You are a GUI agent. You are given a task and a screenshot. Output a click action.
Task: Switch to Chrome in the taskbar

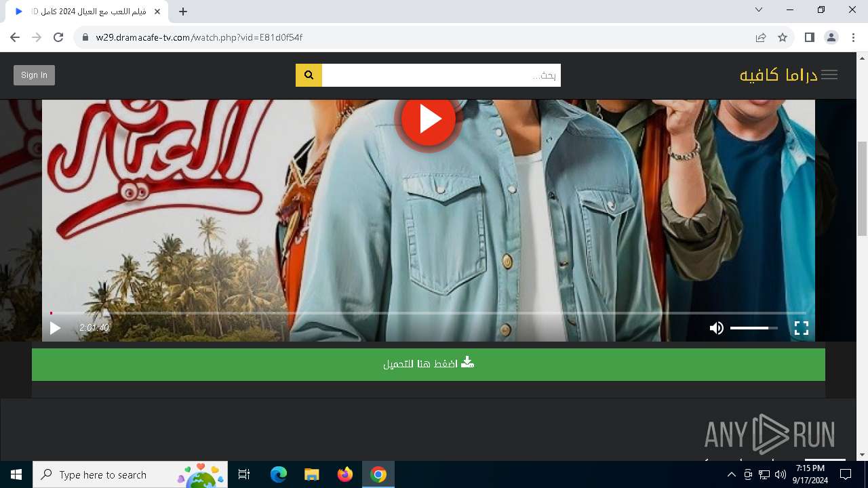[378, 474]
